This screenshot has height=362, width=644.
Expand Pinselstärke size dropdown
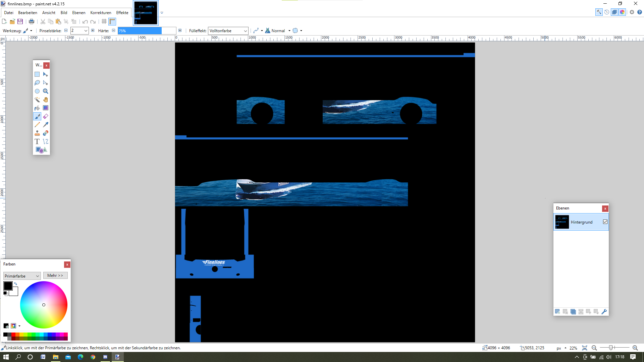click(x=86, y=31)
